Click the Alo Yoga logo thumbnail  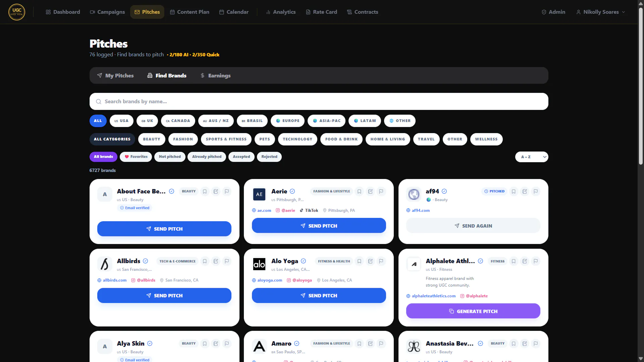pos(259,264)
